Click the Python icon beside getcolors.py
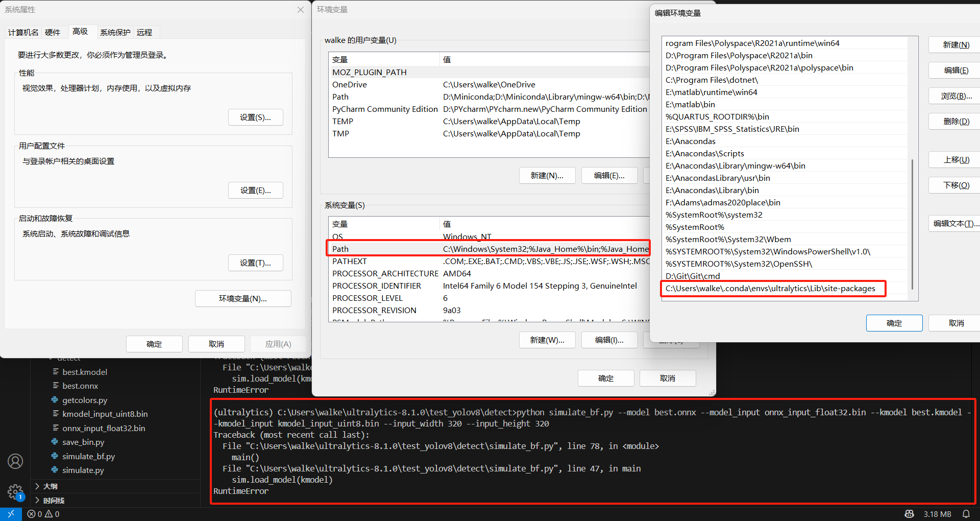Viewport: 980px width, 521px height. pos(55,400)
